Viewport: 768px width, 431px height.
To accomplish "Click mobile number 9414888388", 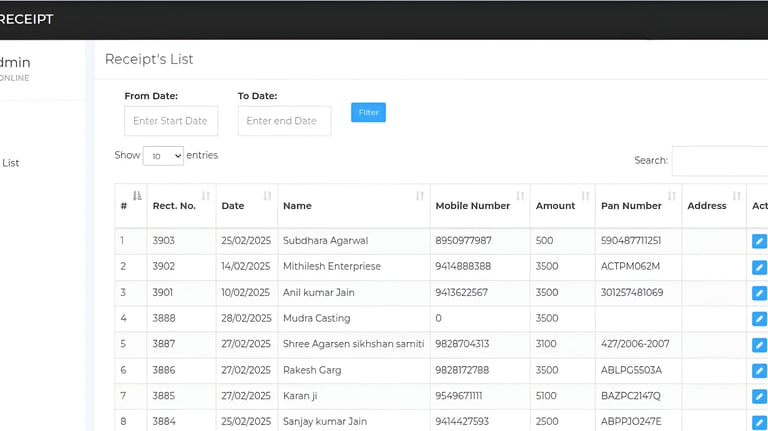I will 463,266.
